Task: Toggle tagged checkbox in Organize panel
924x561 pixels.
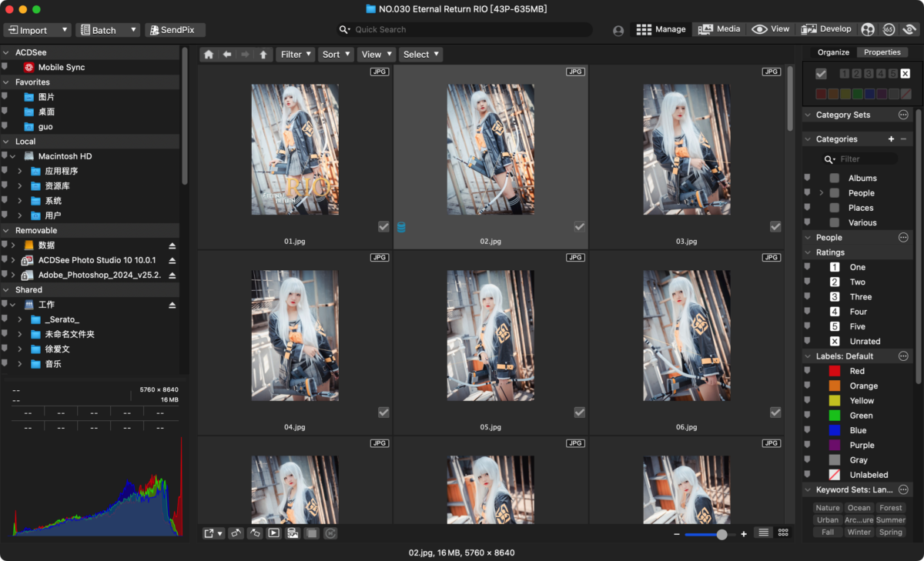Action: click(821, 74)
